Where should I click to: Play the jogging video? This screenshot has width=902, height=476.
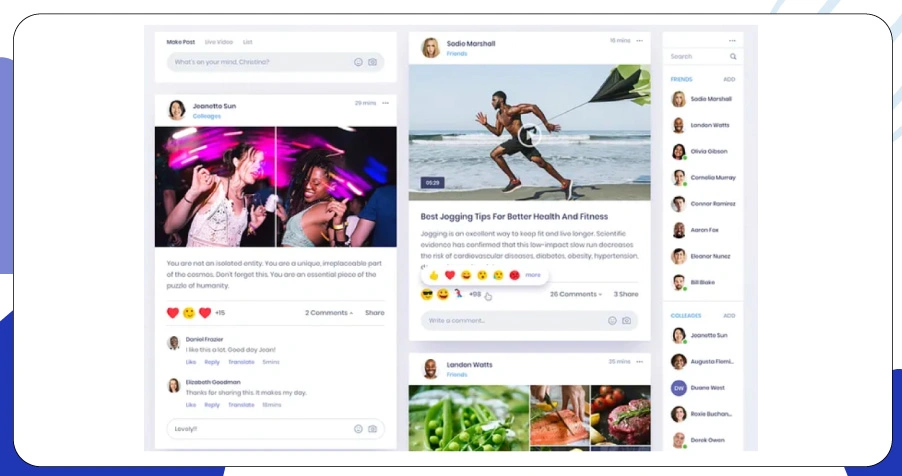[x=529, y=136]
